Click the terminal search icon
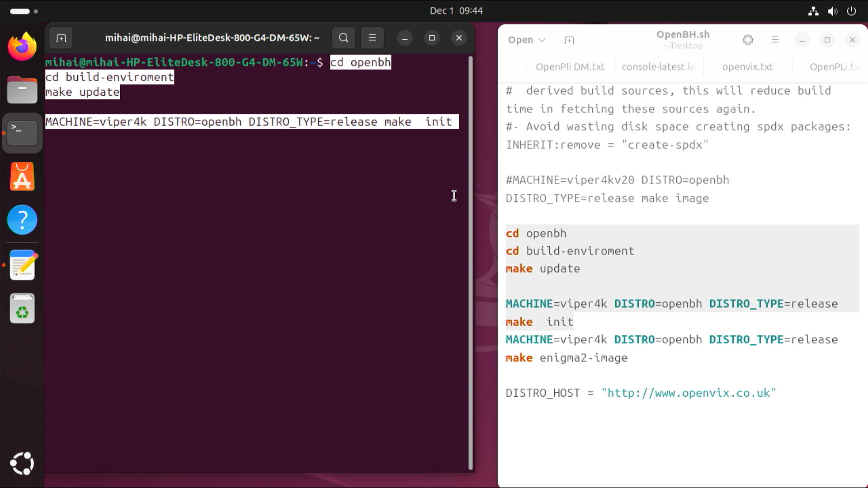 [x=344, y=38]
